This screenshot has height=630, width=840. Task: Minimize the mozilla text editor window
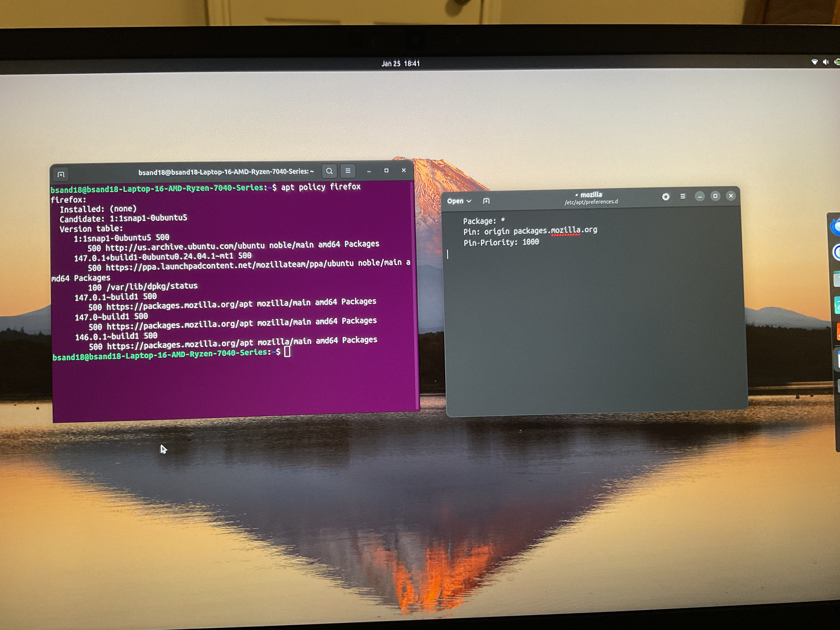[700, 196]
